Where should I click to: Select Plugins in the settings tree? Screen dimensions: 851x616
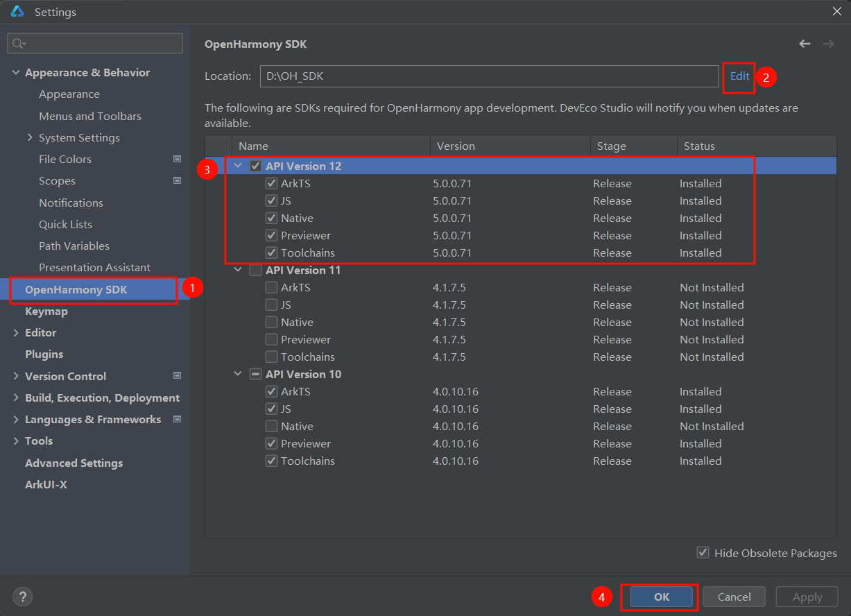44,354
